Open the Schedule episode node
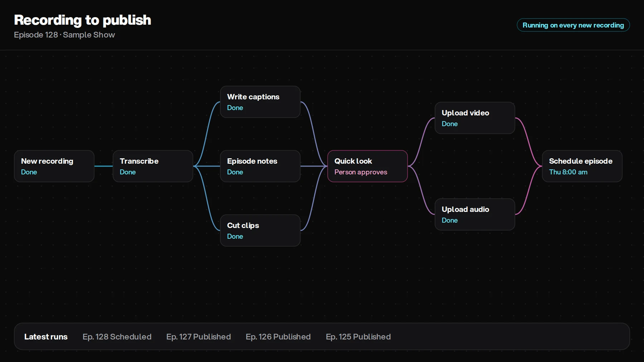 [x=582, y=166]
